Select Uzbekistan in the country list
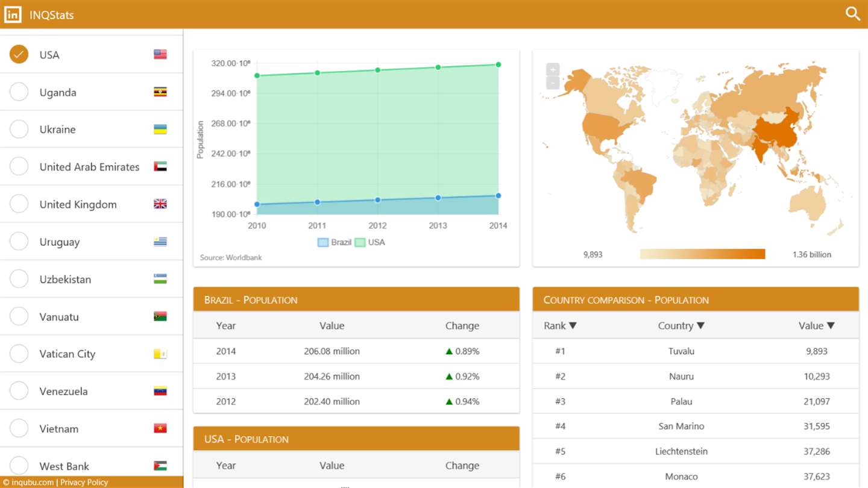 coord(19,279)
